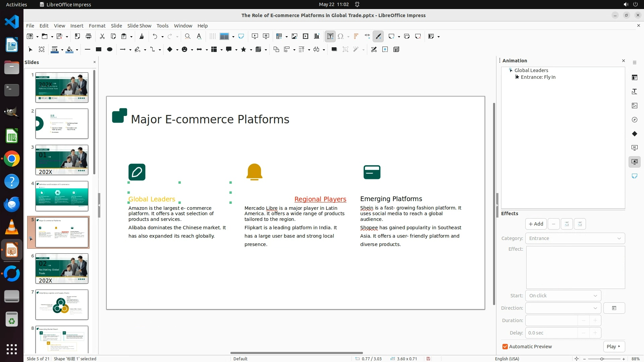Click the Insert Chart icon
The image size is (644, 362).
pyautogui.click(x=317, y=36)
